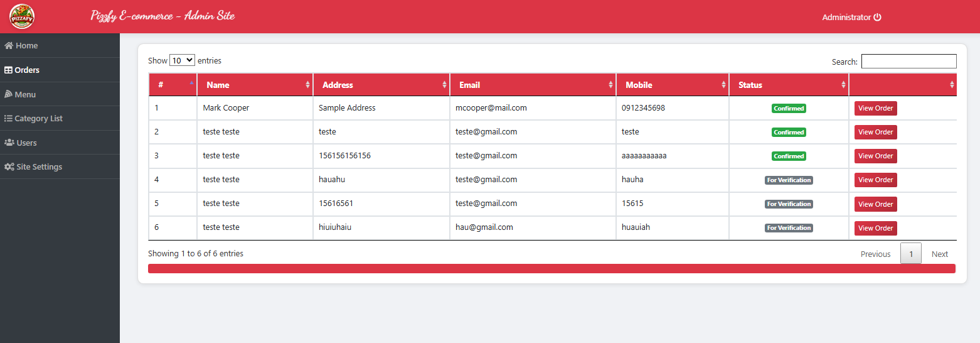Click Confirmed badge in the 156156156156 row
Viewport: 980px width, 343px height.
(x=789, y=156)
